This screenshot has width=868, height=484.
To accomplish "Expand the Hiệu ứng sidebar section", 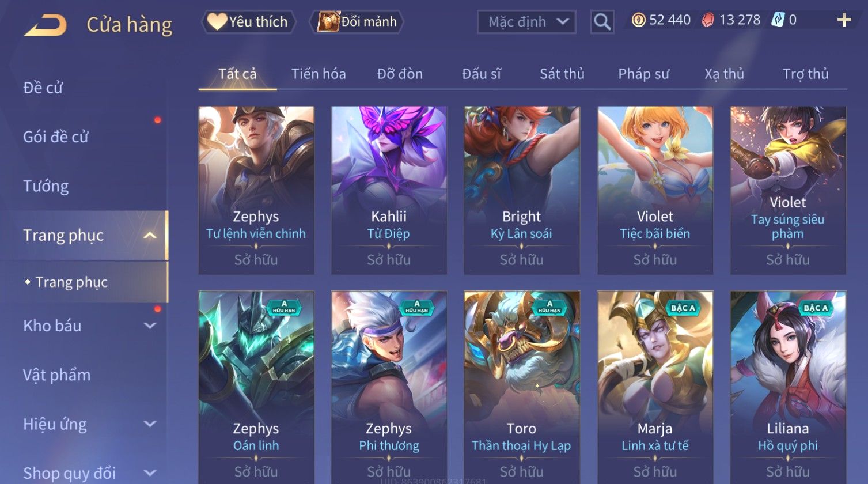I will tap(150, 424).
